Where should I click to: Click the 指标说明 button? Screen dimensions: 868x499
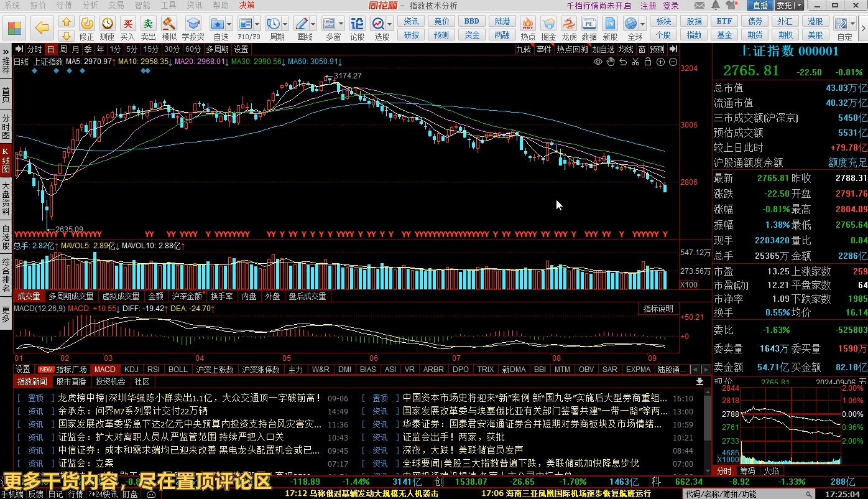(x=658, y=309)
